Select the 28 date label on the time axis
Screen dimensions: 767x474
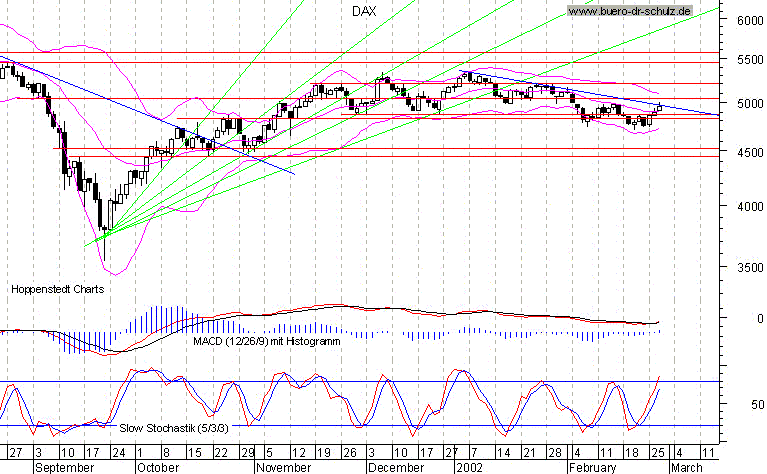point(555,452)
